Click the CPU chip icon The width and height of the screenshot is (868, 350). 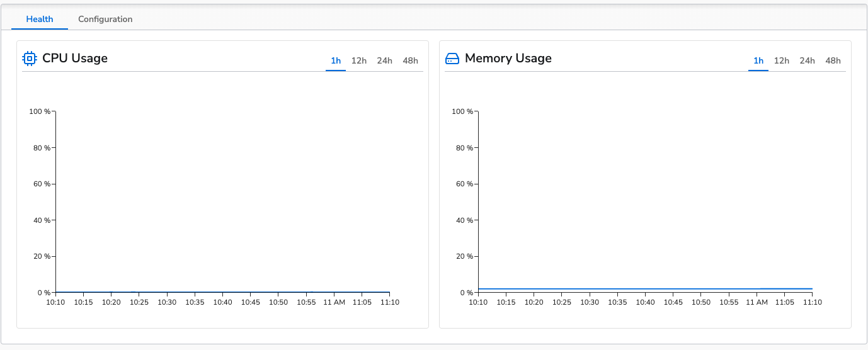[x=29, y=59]
